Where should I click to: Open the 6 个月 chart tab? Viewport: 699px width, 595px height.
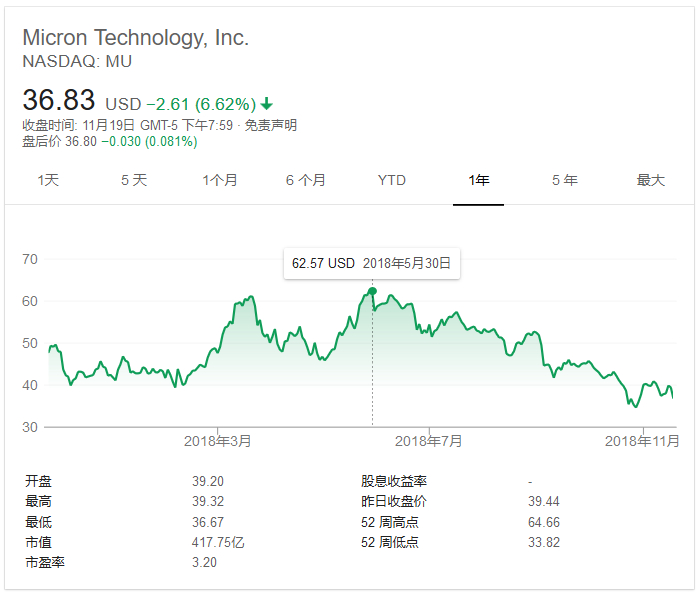[x=306, y=180]
